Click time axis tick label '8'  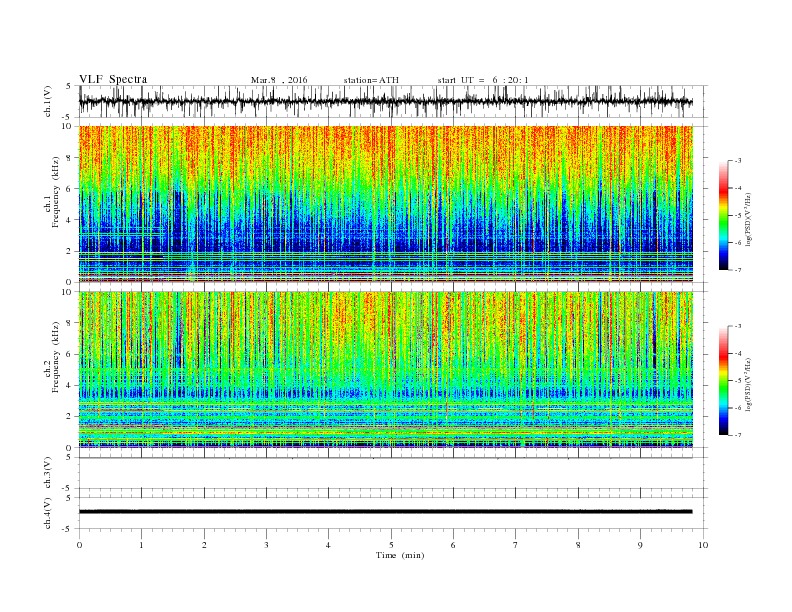click(x=578, y=545)
